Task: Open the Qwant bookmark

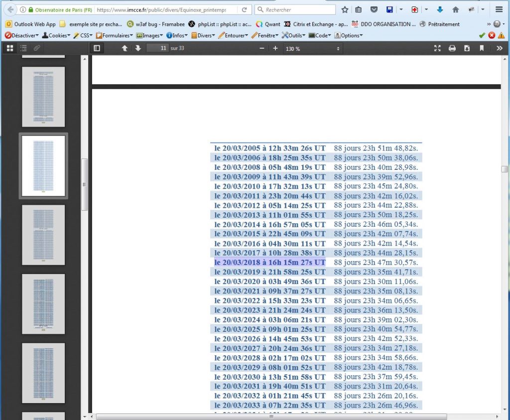Action: click(x=267, y=24)
